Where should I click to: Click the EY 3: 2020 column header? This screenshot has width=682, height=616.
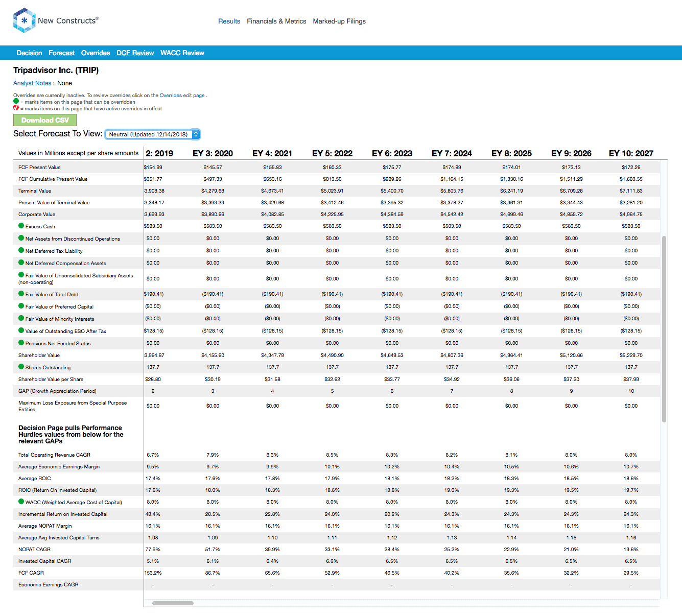point(213,153)
